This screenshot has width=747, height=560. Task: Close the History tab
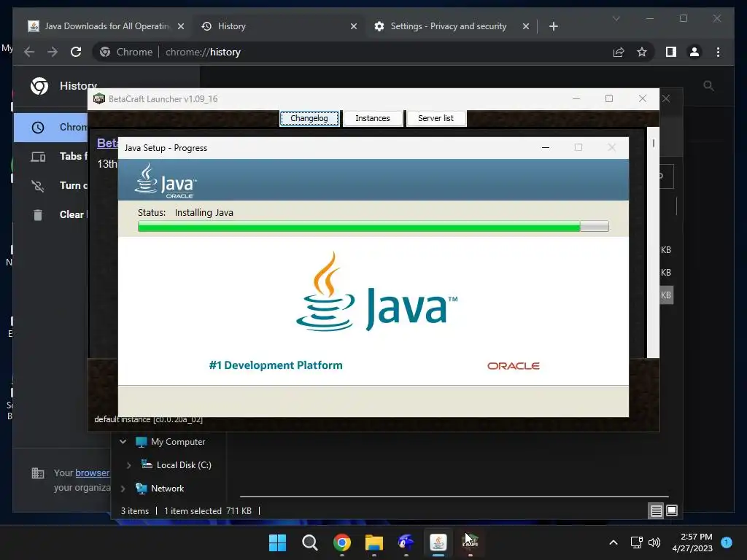click(x=354, y=27)
